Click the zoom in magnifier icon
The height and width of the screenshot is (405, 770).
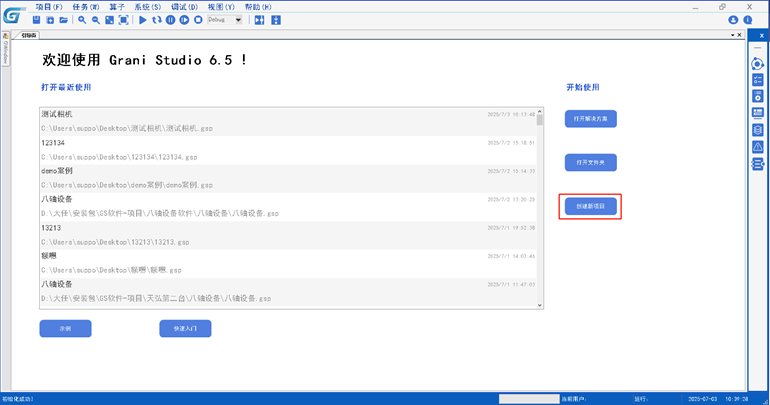tap(82, 20)
